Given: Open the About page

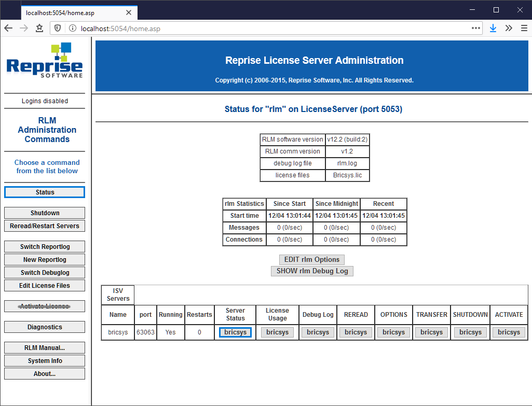Looking at the screenshot, I should [45, 373].
